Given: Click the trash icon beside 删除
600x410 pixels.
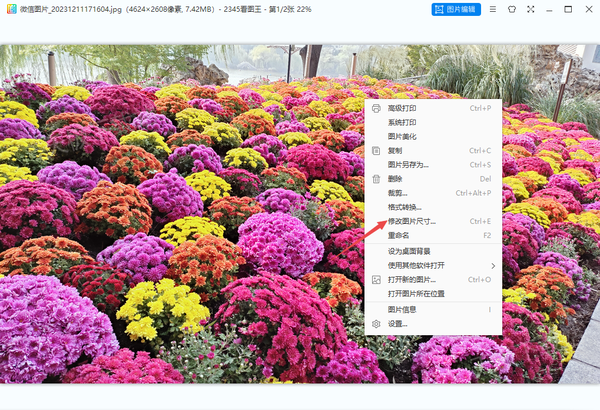Looking at the screenshot, I should click(376, 179).
